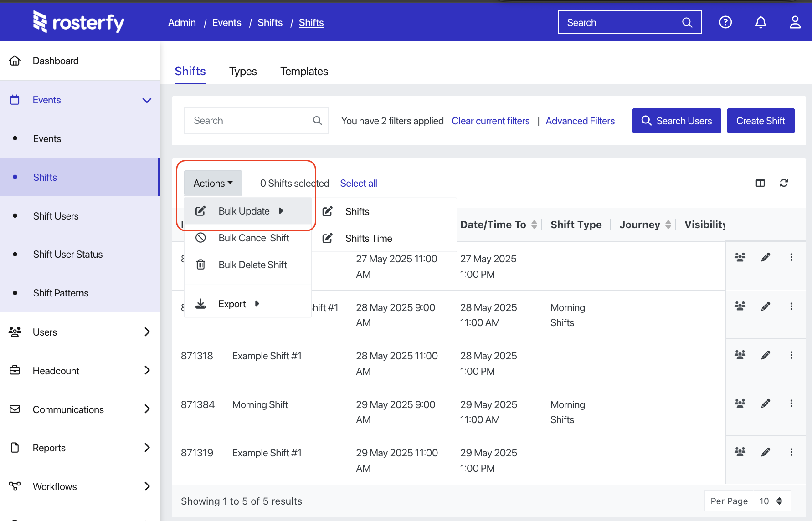Edit the 28 May 9:00 AM shift
The image size is (812, 521).
(x=766, y=306)
